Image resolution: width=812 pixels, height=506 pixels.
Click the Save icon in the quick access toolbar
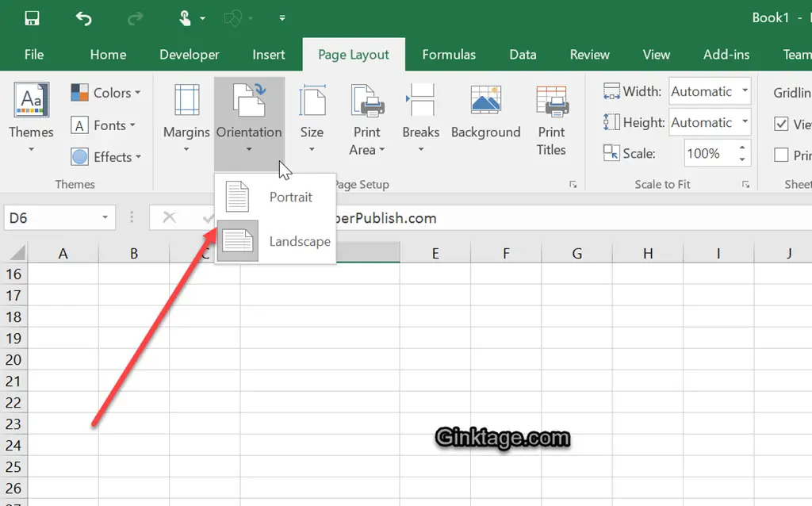[32, 19]
